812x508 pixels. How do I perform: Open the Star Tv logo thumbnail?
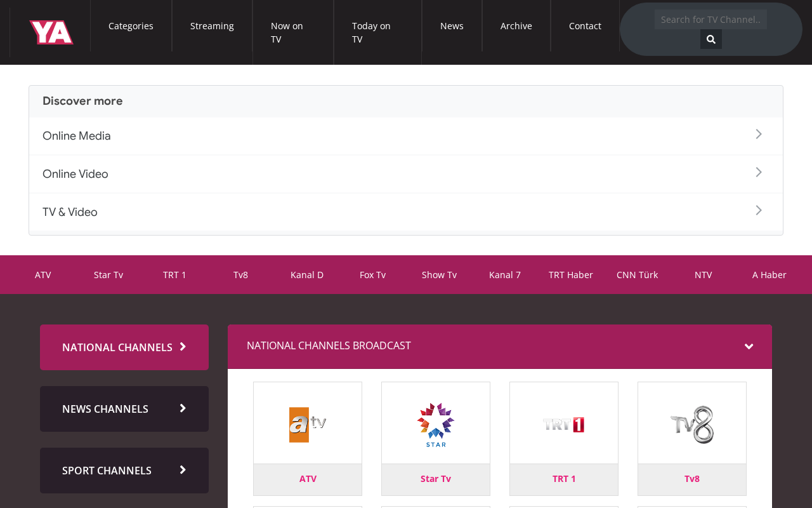coord(436,424)
